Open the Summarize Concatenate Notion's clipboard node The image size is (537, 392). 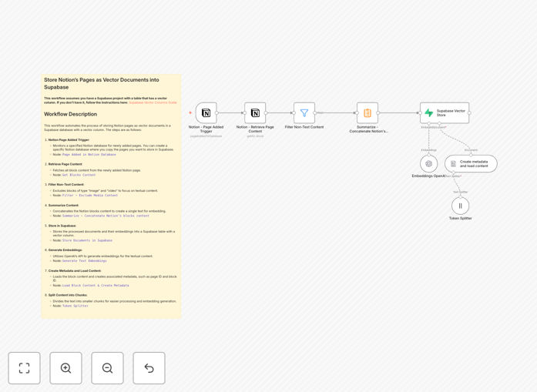click(x=368, y=112)
